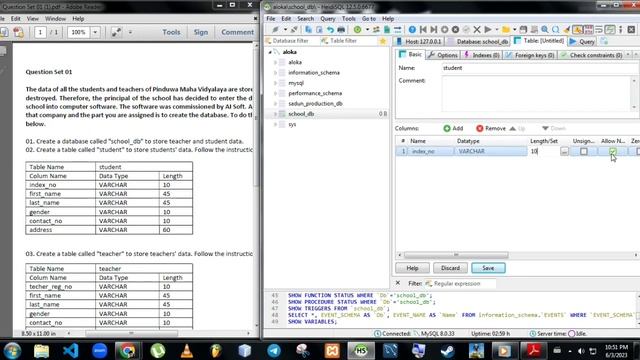Screen dimensions: 640x360
Task: Switch to the Host: 127.0.0.1 tab
Action: pyautogui.click(x=419, y=41)
